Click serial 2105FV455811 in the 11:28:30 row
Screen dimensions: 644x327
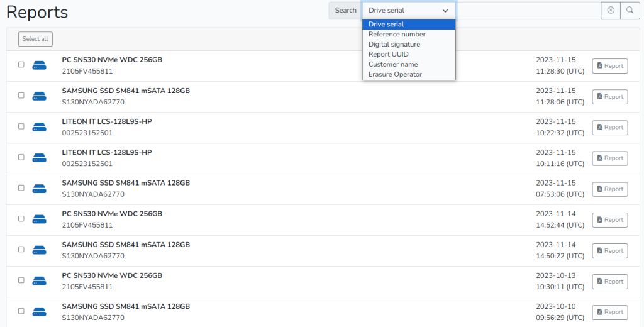[87, 71]
